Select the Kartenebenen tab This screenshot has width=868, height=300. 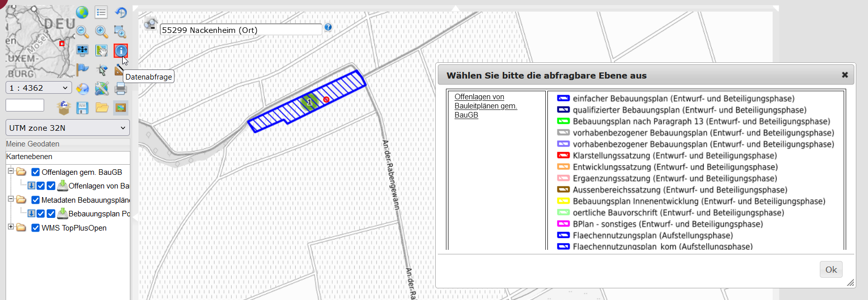click(29, 157)
